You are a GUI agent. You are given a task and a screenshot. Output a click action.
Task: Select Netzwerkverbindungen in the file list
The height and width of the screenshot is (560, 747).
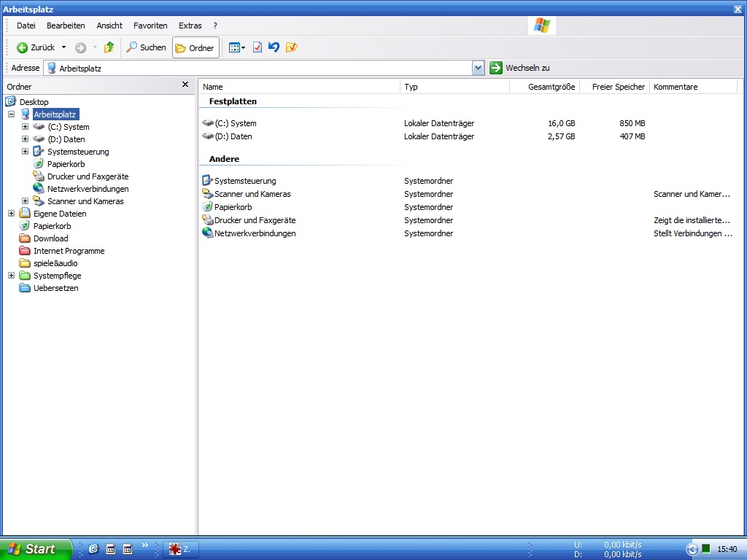click(x=255, y=233)
